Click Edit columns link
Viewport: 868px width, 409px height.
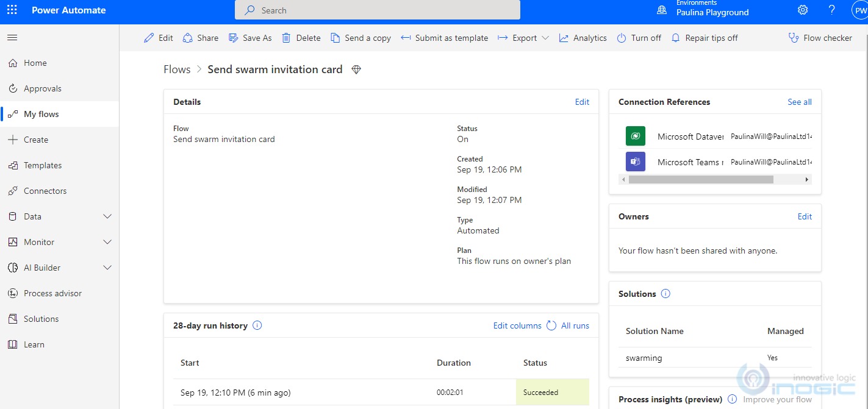pyautogui.click(x=517, y=325)
